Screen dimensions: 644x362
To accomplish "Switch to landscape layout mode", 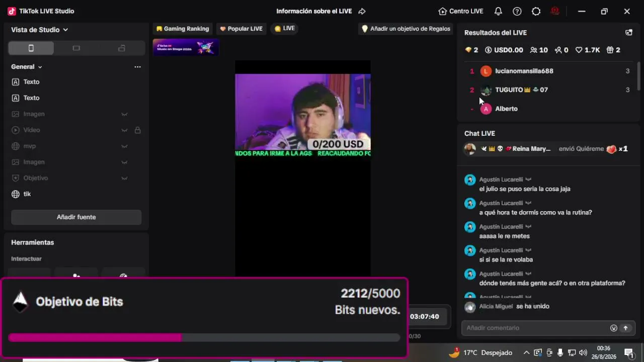I will [76, 48].
